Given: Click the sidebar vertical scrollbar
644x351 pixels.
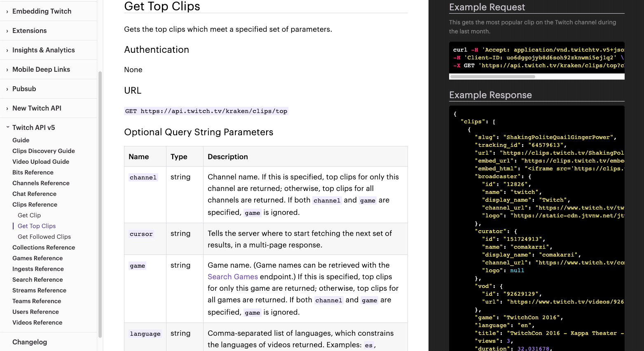Looking at the screenshot, I should click(x=100, y=204).
